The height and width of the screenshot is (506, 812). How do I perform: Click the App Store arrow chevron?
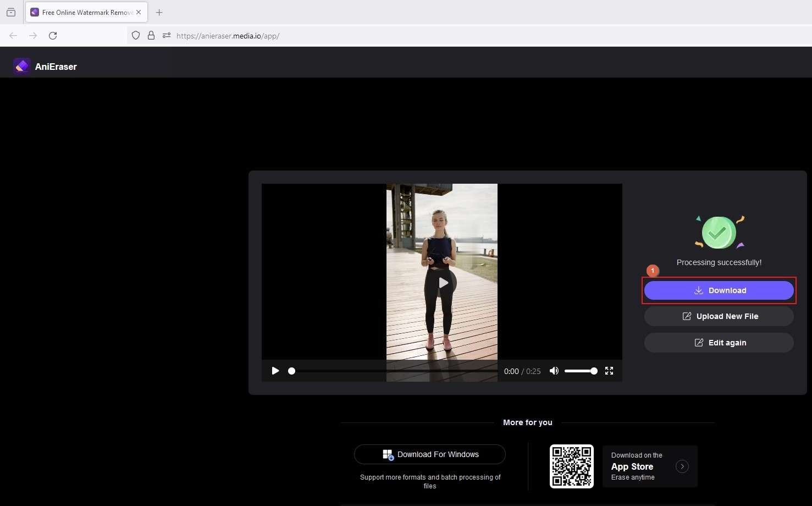pos(682,466)
